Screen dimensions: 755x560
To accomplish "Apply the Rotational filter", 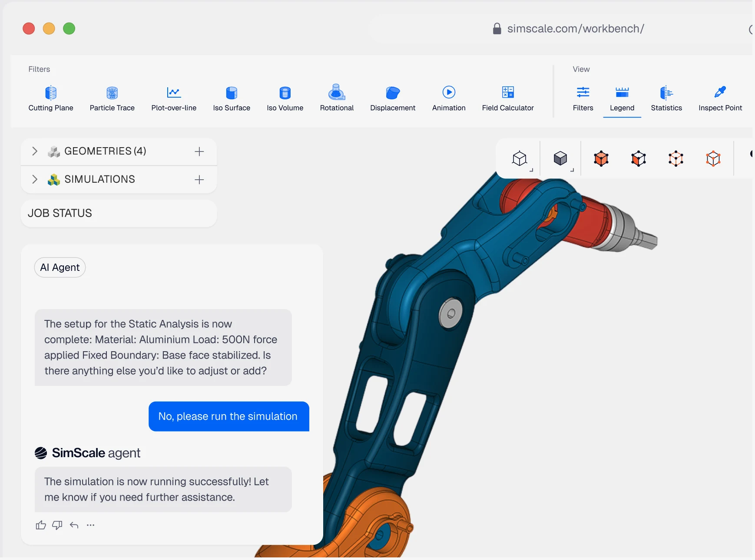I will (337, 99).
